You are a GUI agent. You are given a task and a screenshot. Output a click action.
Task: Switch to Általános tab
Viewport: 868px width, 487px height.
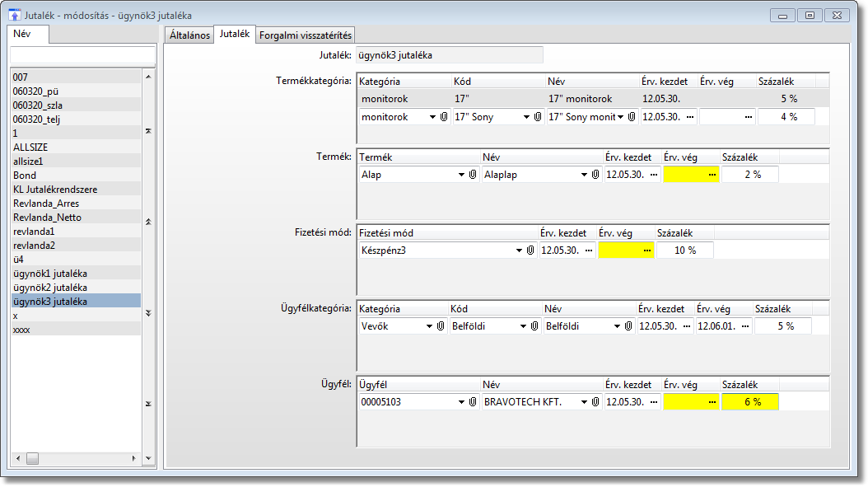[189, 35]
